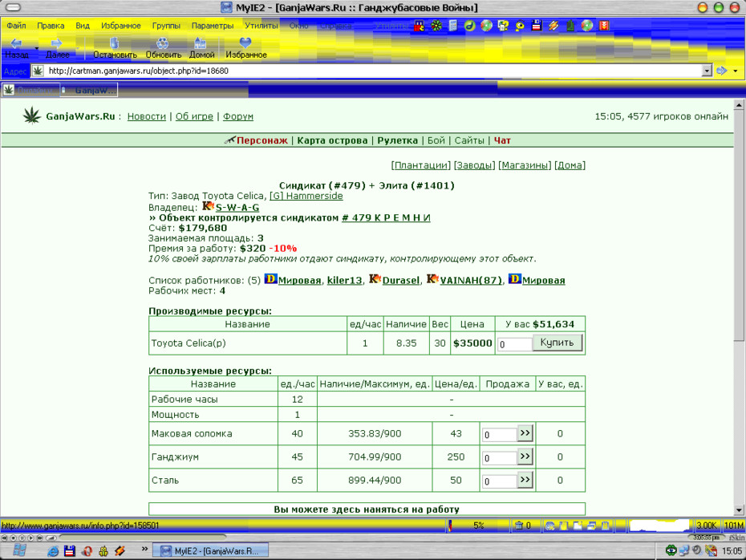Launch Winamp lightning icon in top toolbar
The width and height of the screenshot is (746, 560).
tap(553, 26)
